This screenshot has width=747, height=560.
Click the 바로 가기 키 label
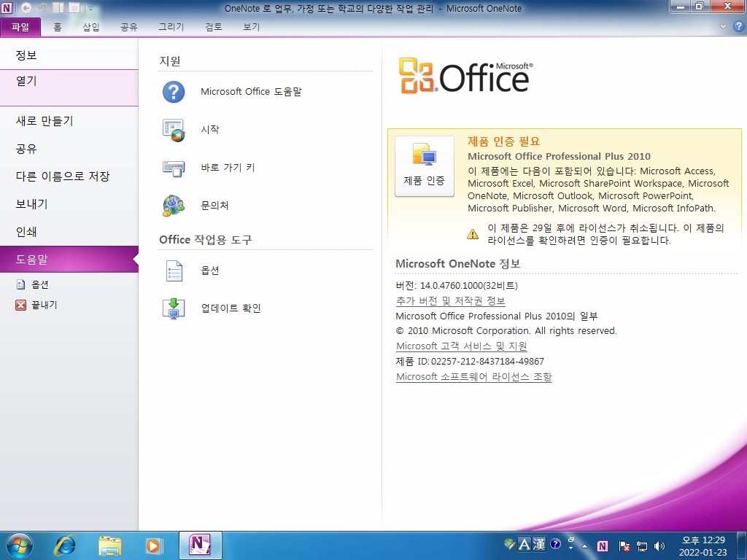tap(228, 168)
